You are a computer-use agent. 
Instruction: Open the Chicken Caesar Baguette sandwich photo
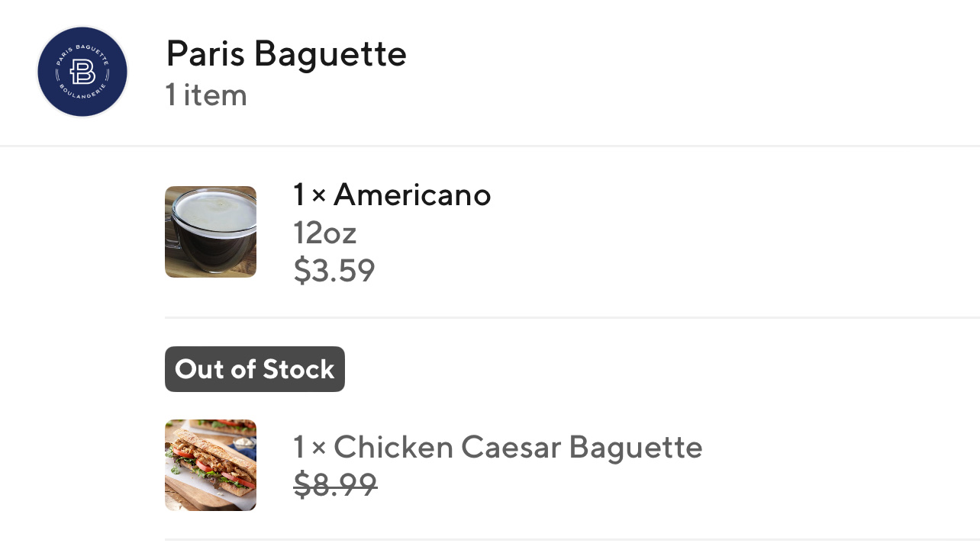click(211, 465)
